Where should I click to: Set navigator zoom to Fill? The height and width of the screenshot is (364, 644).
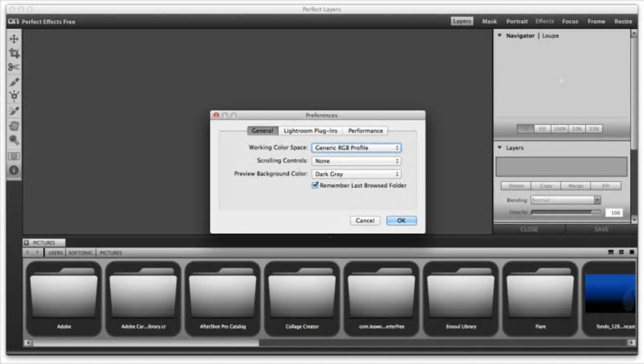tap(542, 129)
